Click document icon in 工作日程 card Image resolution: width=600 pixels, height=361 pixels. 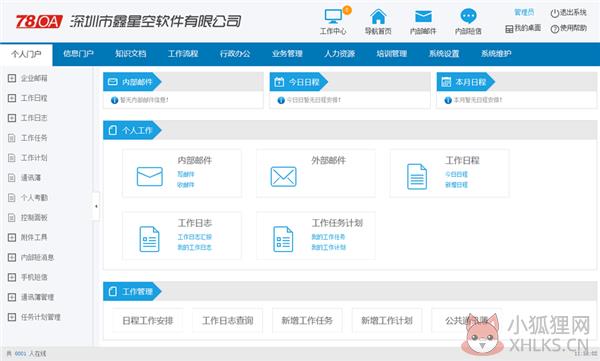pyautogui.click(x=417, y=176)
